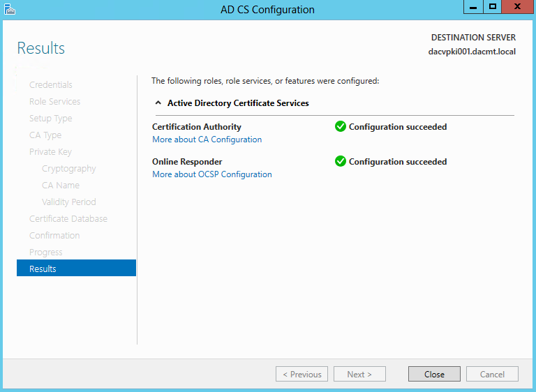Select the Cryptography sub-step
Viewport: 536px width, 392px height.
coord(68,169)
